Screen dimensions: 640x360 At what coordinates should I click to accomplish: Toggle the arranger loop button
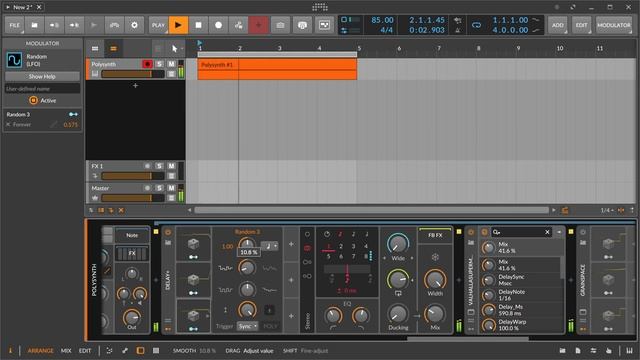[476, 25]
